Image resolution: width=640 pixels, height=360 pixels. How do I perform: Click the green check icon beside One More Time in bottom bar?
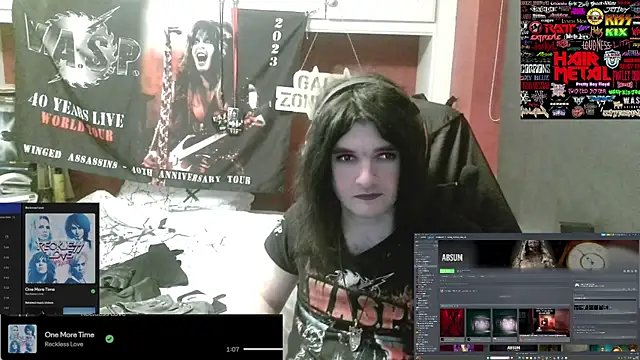[109, 339]
